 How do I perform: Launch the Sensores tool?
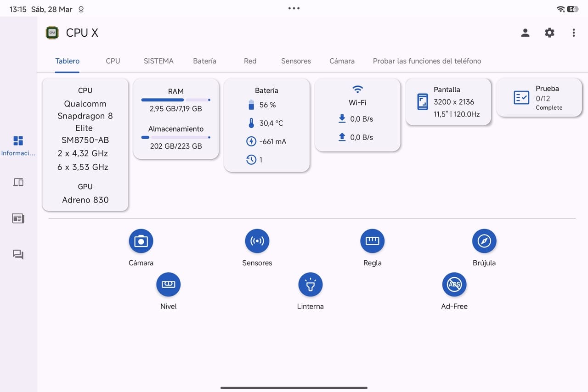[257, 241]
